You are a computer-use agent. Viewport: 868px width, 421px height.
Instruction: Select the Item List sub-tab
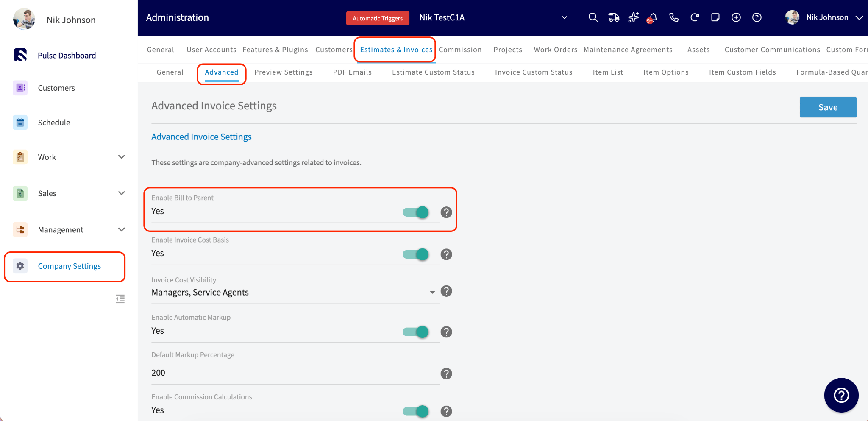(608, 72)
